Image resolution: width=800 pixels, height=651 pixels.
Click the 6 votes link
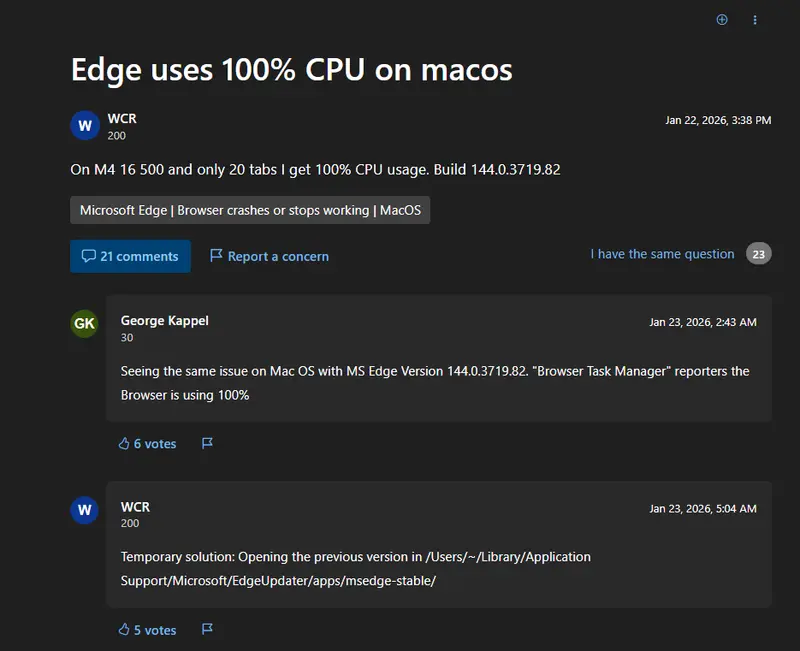click(x=150, y=443)
